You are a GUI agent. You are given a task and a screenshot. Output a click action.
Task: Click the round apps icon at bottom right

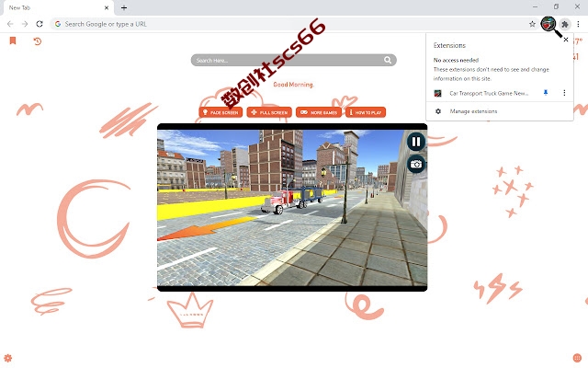tap(577, 358)
